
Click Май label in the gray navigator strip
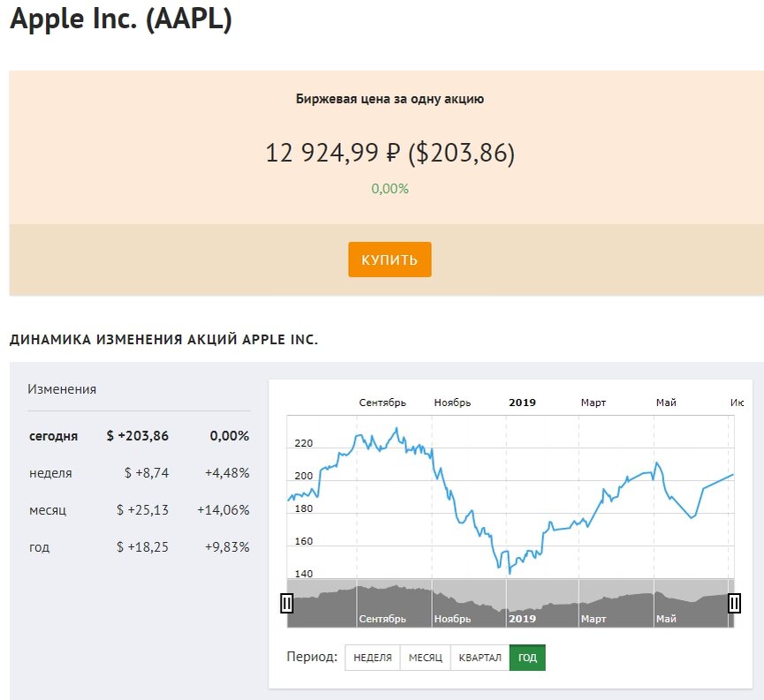pyautogui.click(x=666, y=619)
